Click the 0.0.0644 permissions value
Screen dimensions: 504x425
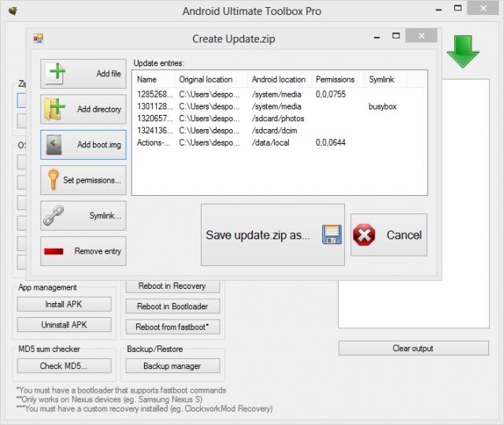(x=331, y=142)
